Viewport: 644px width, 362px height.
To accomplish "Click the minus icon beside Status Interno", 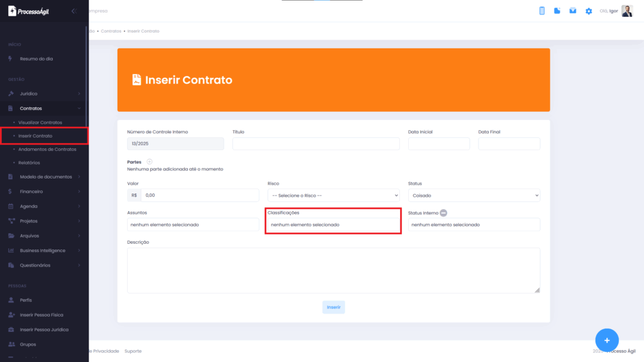I will pyautogui.click(x=443, y=213).
